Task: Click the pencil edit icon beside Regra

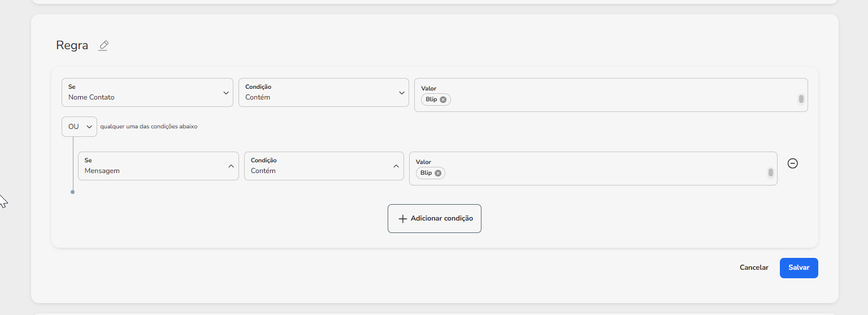Action: [103, 46]
